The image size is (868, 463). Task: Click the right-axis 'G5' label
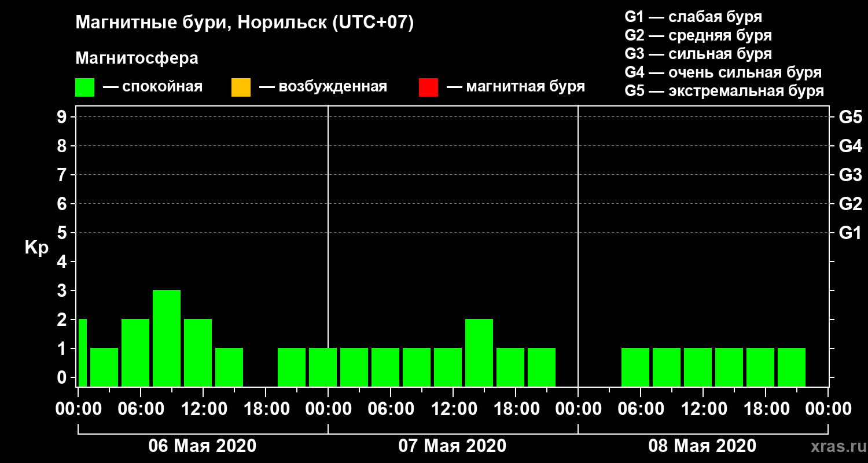coord(850,117)
